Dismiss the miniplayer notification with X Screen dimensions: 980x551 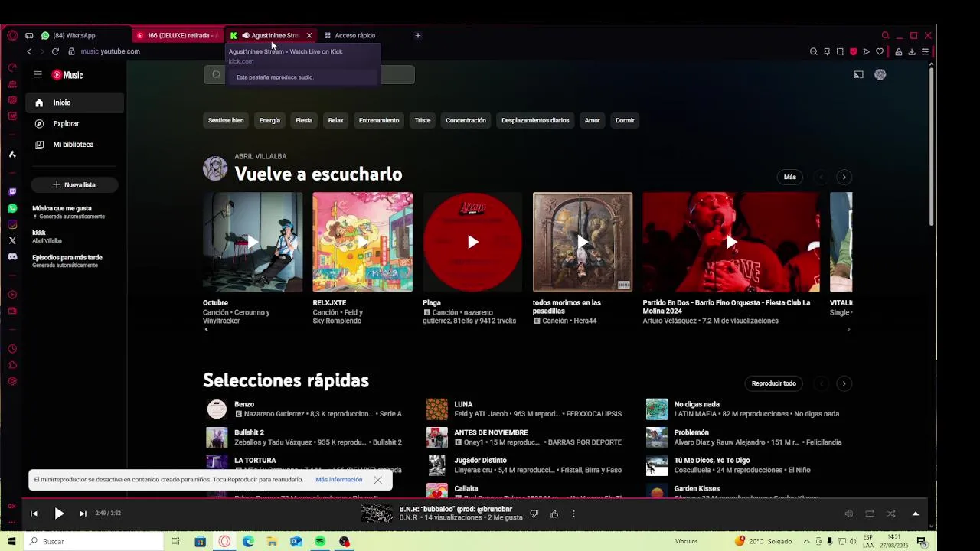tap(377, 480)
